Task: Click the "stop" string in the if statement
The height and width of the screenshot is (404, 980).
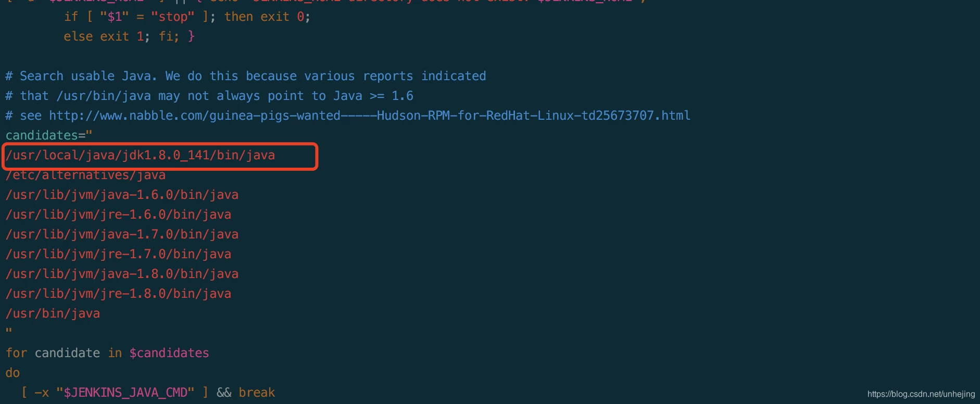Action: 172,17
